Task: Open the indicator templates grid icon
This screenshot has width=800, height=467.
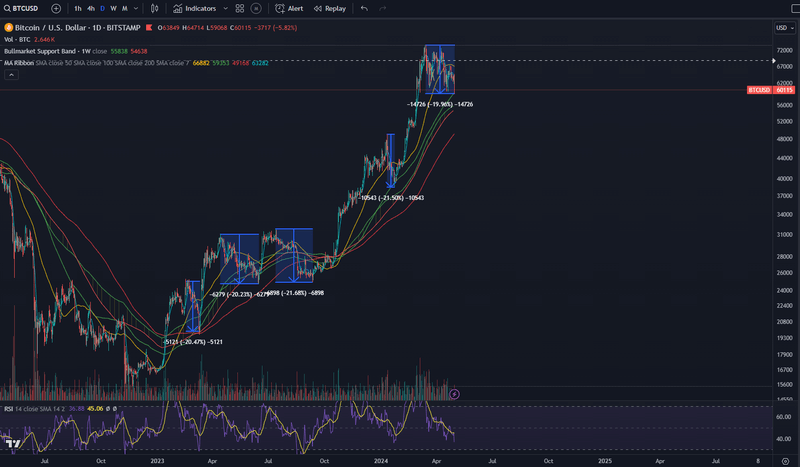Action: (x=240, y=8)
